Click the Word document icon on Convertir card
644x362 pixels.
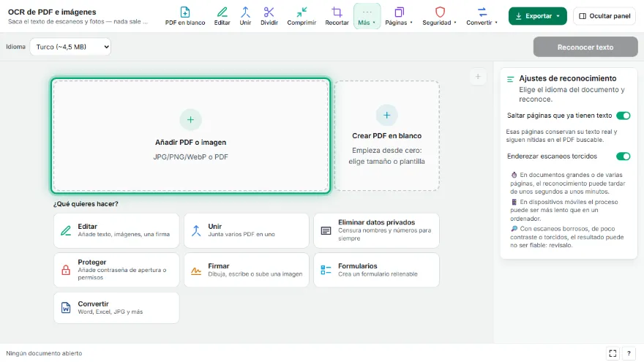[x=66, y=307]
